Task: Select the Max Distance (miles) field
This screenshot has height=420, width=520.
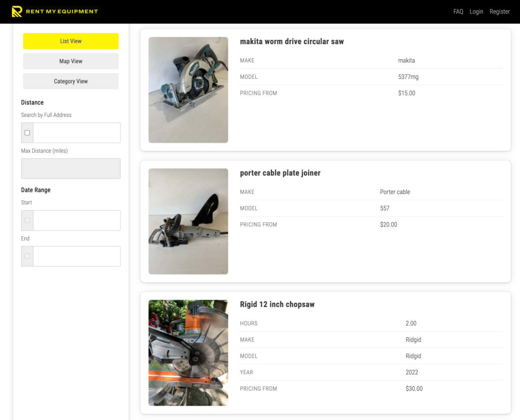Action: [71, 168]
